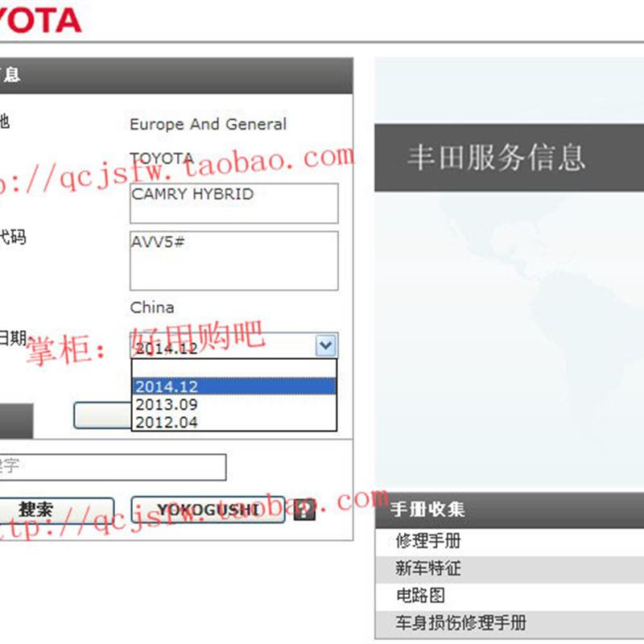Image resolution: width=644 pixels, height=644 pixels.
Task: Click the TOYOTA logo
Action: tap(39, 19)
